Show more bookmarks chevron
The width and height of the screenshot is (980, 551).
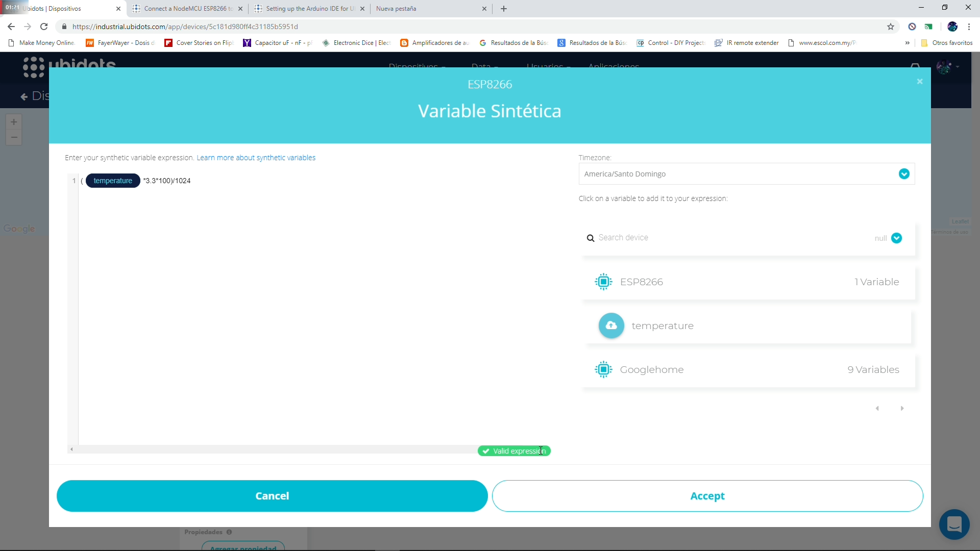907,43
